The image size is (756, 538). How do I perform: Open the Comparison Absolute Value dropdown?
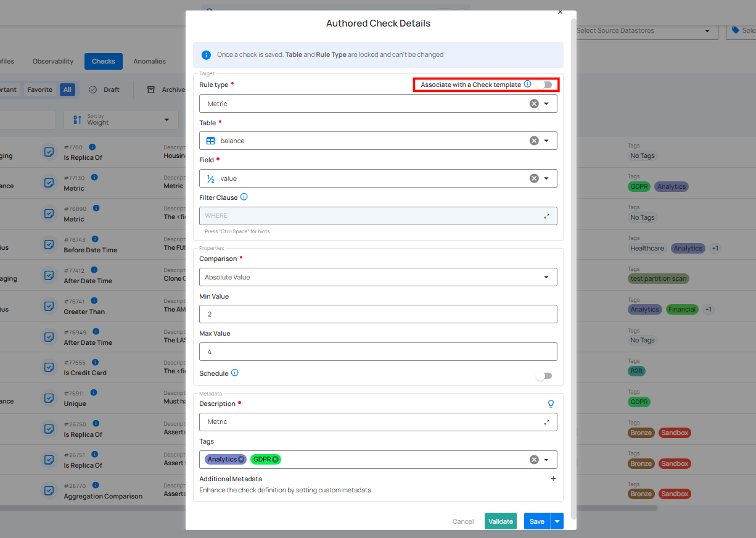[378, 277]
